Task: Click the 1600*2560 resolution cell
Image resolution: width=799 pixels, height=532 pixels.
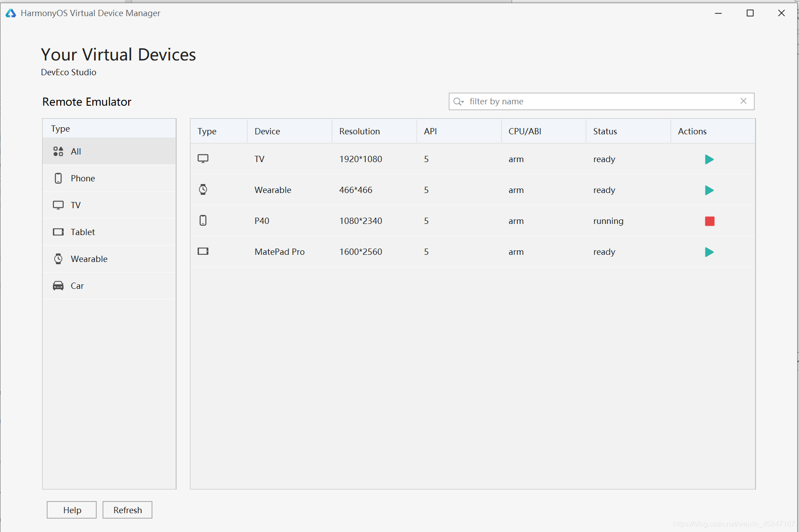Action: [361, 252]
